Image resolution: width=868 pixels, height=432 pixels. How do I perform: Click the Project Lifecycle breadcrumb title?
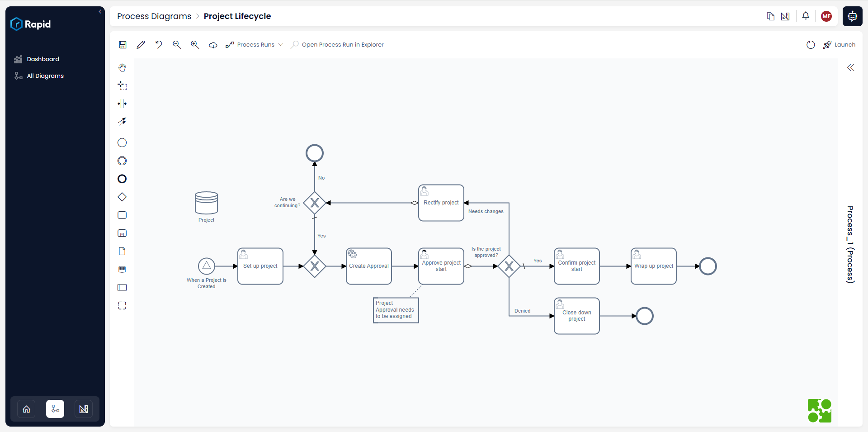click(x=237, y=16)
